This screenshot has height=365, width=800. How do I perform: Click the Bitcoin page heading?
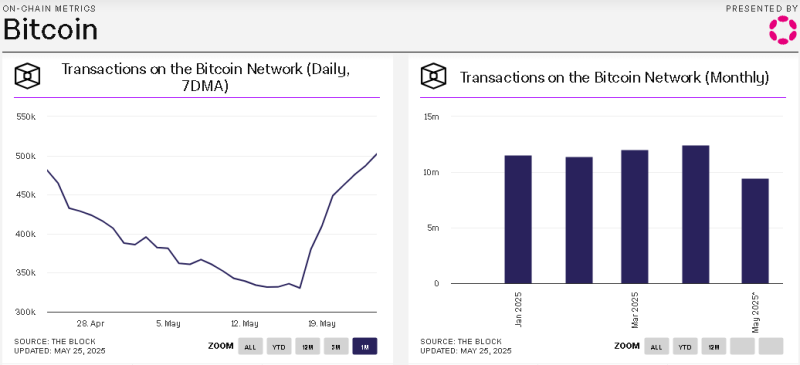[50, 30]
